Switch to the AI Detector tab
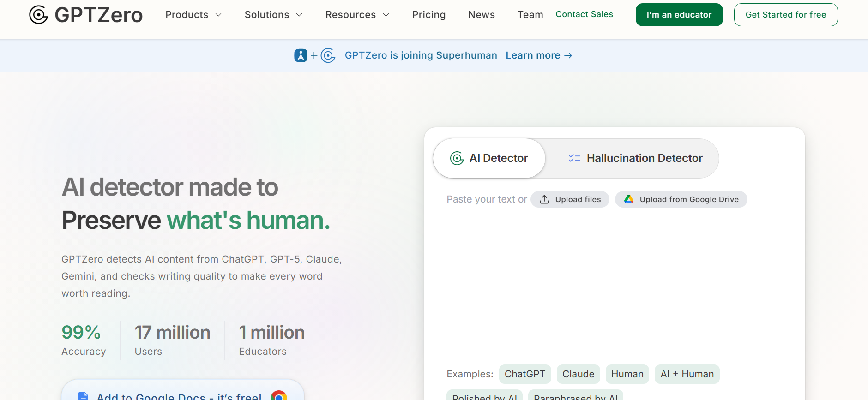The height and width of the screenshot is (400, 868). pos(489,158)
